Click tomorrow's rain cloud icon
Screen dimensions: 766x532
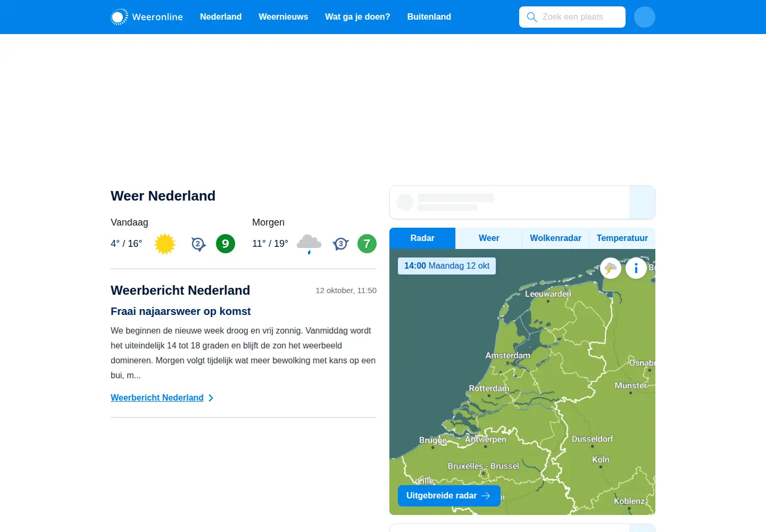[309, 244]
